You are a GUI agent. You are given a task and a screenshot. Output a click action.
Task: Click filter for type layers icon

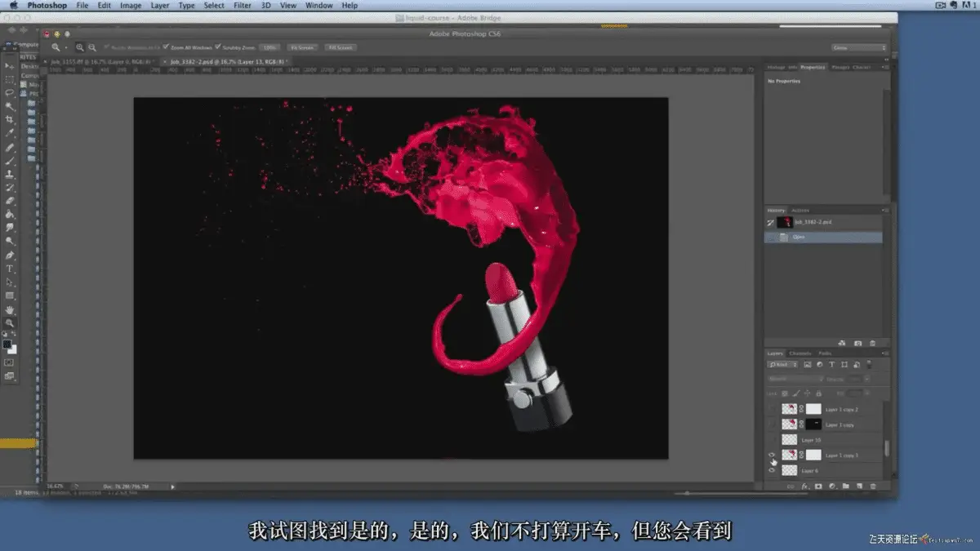click(x=831, y=365)
